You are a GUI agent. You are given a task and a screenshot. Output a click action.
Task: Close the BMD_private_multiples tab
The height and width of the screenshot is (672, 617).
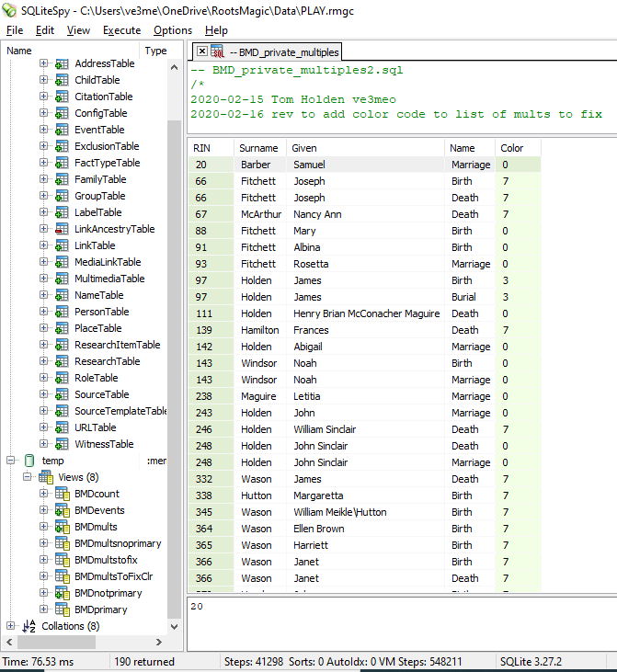tap(202, 51)
